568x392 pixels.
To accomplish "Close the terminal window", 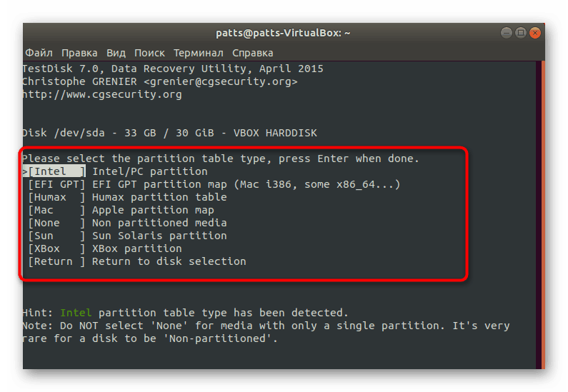I will click(536, 33).
